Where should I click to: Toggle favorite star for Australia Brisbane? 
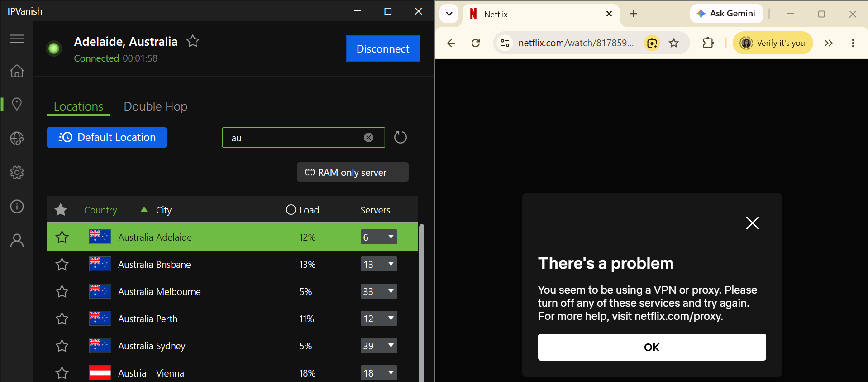tap(62, 264)
